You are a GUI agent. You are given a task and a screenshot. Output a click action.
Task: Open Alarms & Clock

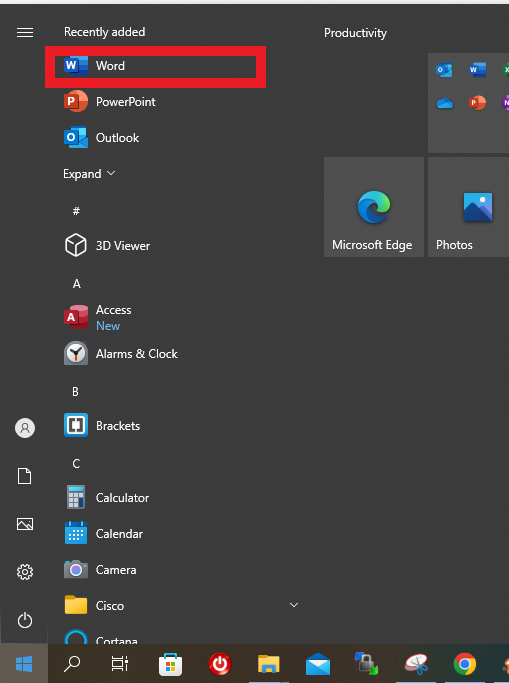121,354
